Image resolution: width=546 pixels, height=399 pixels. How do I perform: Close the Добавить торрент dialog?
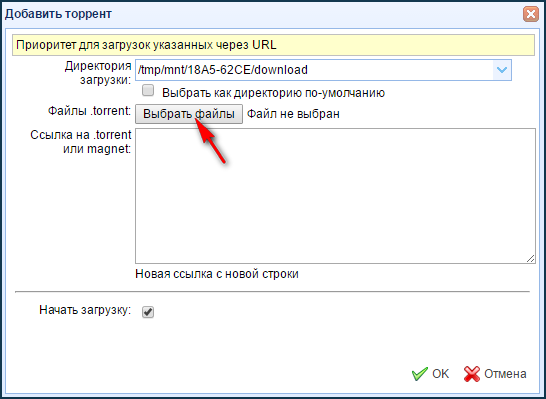[x=531, y=14]
